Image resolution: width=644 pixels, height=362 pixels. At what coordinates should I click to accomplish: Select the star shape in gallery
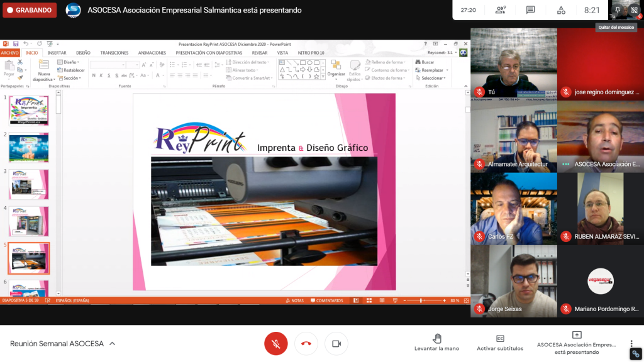point(316,76)
